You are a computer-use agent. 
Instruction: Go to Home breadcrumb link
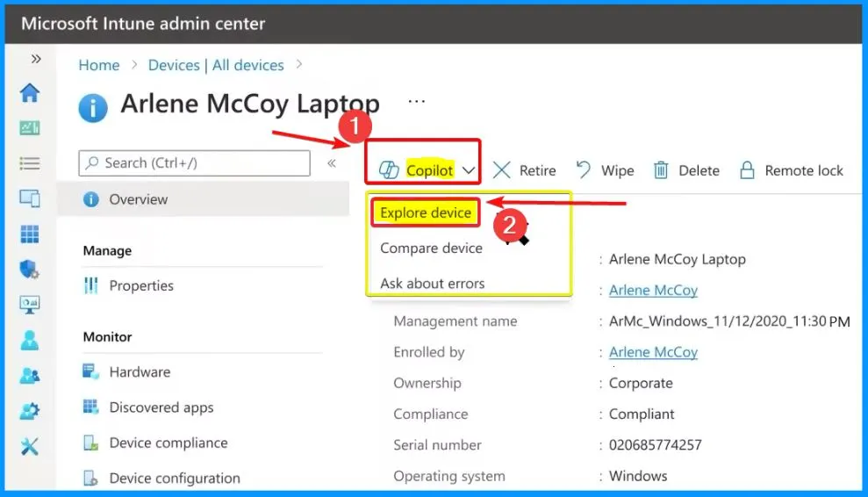point(99,65)
